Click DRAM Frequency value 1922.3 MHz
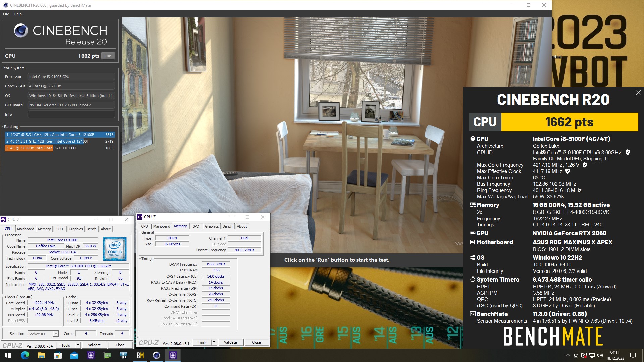 click(216, 264)
